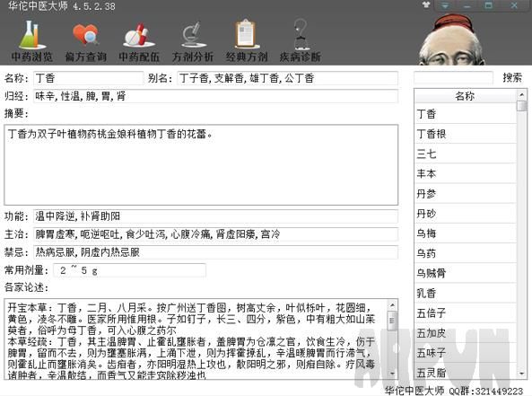The width and height of the screenshot is (532, 396).
Task: Open 经典方剂 clipboard icon
Action: 247,34
